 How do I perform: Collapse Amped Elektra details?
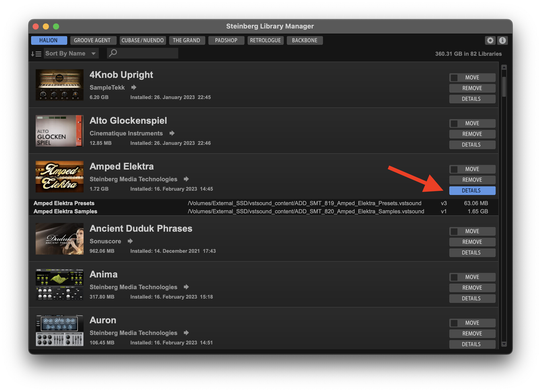(x=472, y=191)
